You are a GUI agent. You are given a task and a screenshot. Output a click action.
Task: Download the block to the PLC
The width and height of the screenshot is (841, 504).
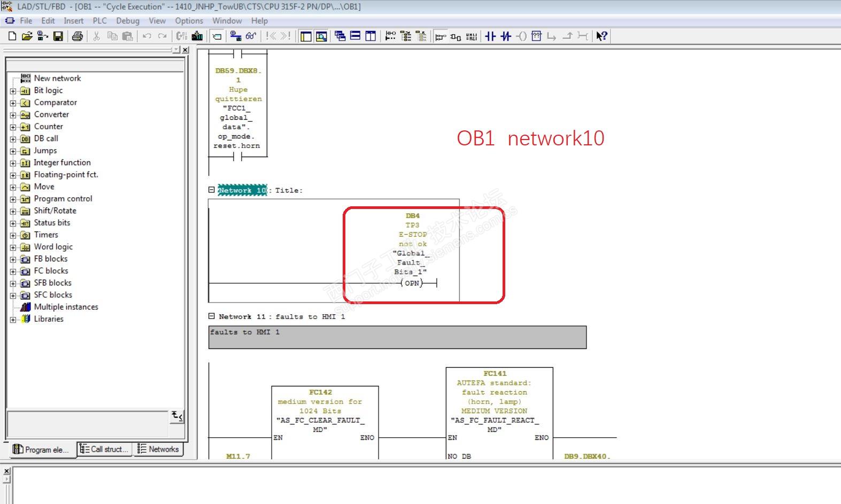point(197,36)
